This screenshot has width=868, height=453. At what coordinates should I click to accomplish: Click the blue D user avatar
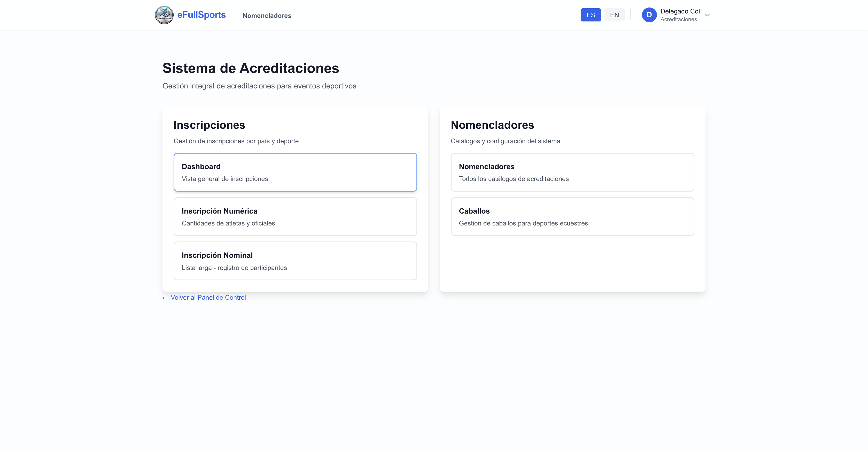649,15
